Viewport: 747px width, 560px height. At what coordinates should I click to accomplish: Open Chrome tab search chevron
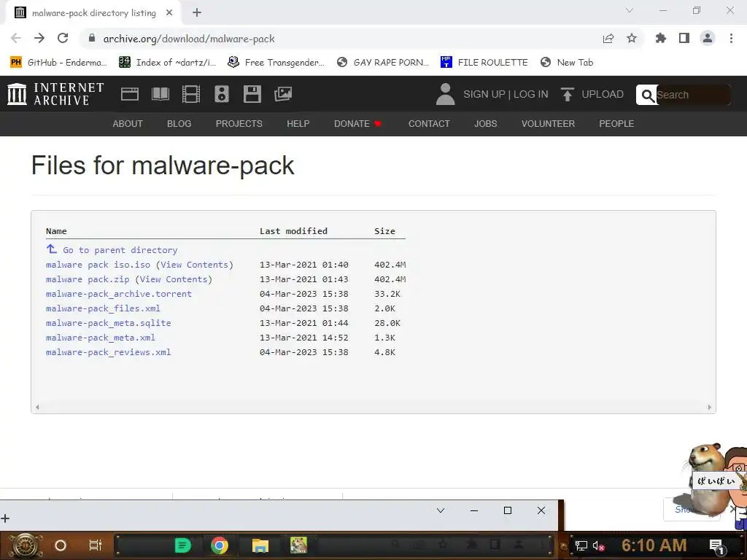click(x=630, y=10)
